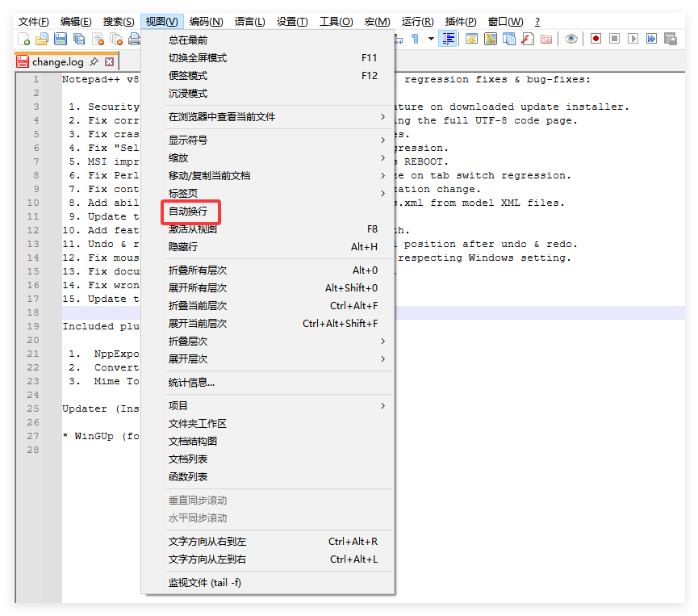This screenshot has width=698, height=616.
Task: Open the dropdown arrow beside the pilcrow icon
Action: pyautogui.click(x=431, y=40)
